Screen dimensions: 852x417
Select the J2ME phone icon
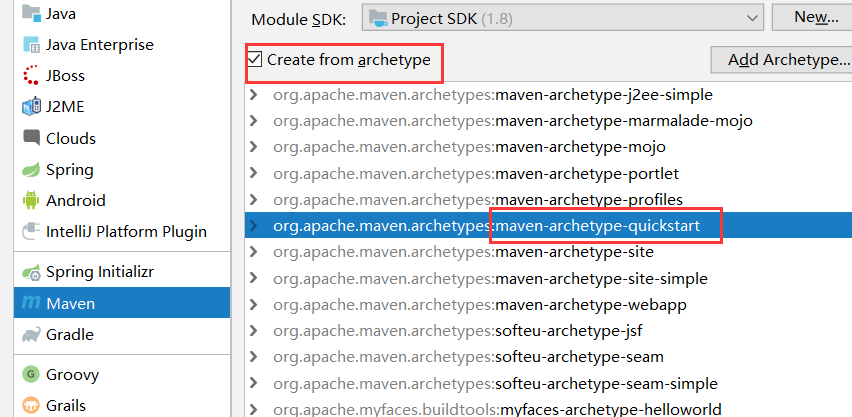31,107
